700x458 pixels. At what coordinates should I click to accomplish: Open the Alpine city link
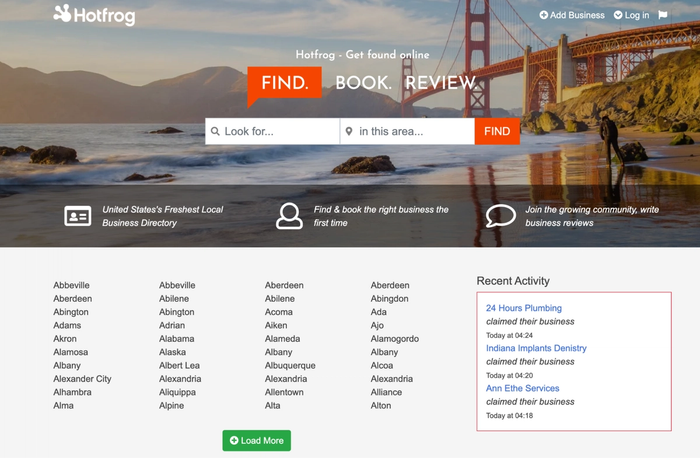click(x=171, y=406)
